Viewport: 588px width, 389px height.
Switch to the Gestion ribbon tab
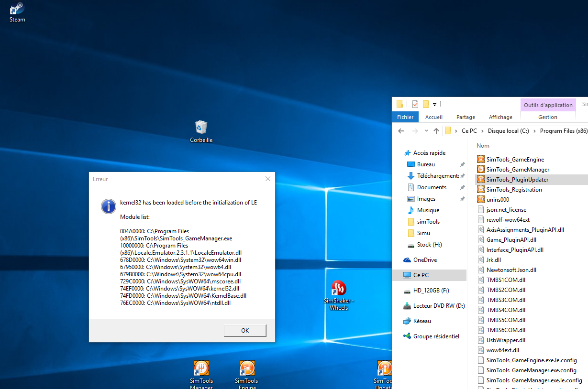(x=548, y=117)
